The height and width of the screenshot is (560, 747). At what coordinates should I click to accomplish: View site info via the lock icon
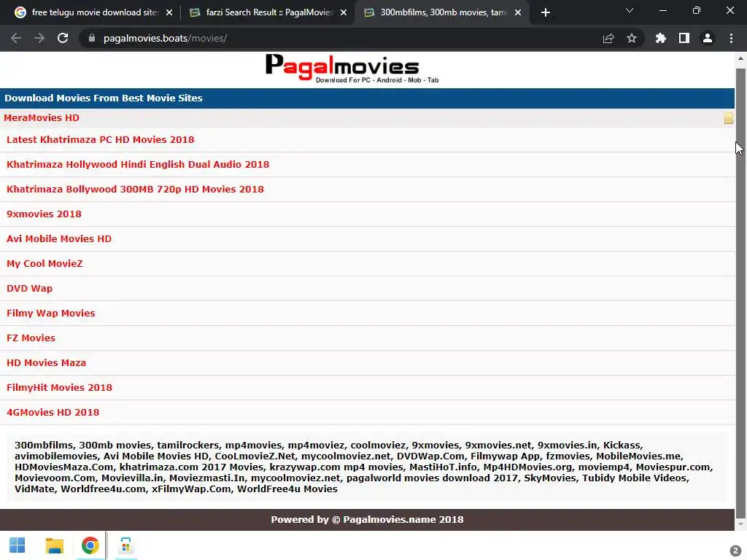[92, 38]
